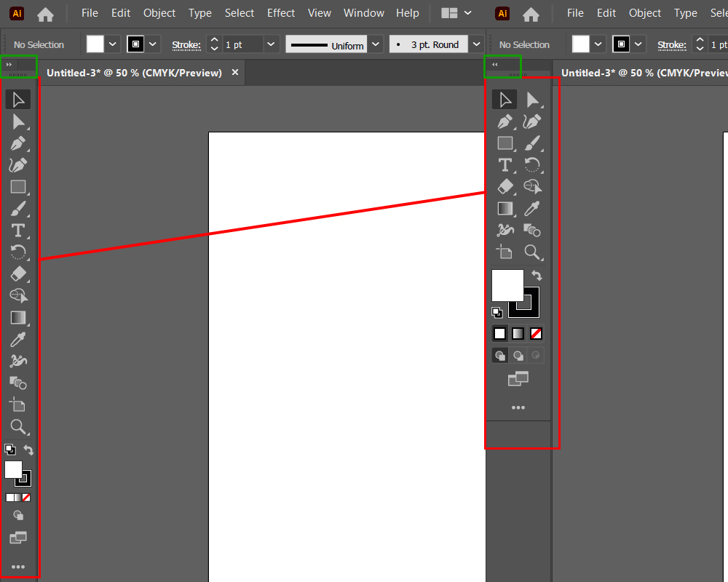The image size is (728, 582).
Task: Select Rectangle tool in right two-column toolbar
Action: [x=505, y=143]
